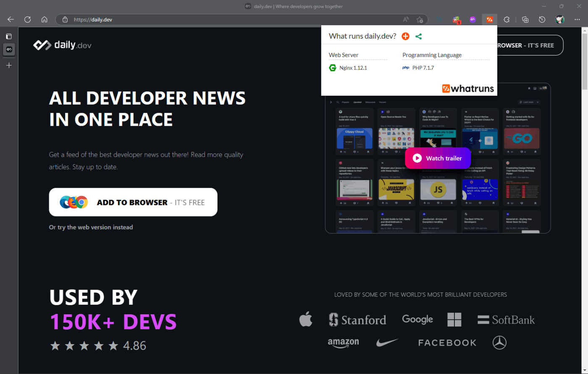Screen dimensions: 588x374
Task: Click the PHP logo icon
Action: coord(406,68)
